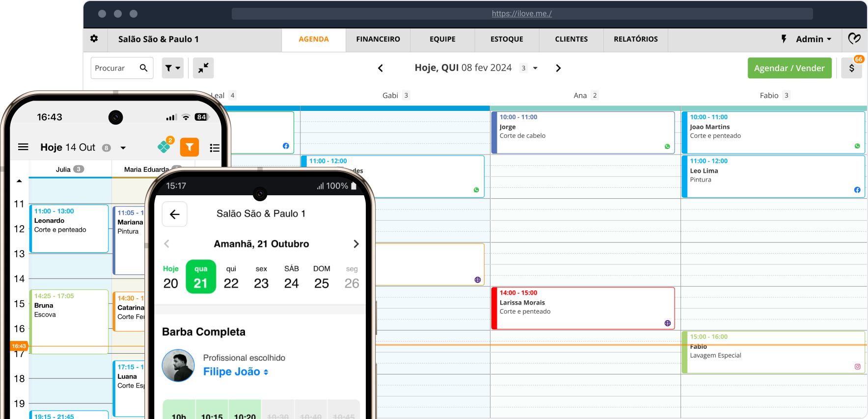868x419 pixels.
Task: Switch to the ESTOQUE tab
Action: [507, 39]
